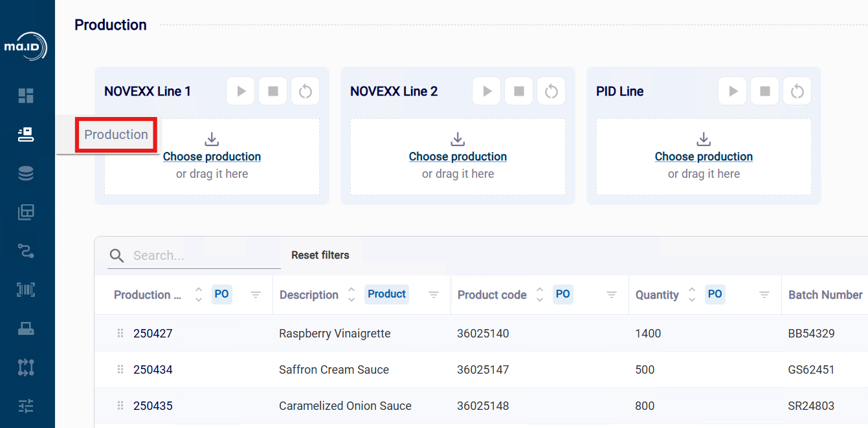This screenshot has height=428, width=868.
Task: Open the ma.ID logo home
Action: point(26,47)
